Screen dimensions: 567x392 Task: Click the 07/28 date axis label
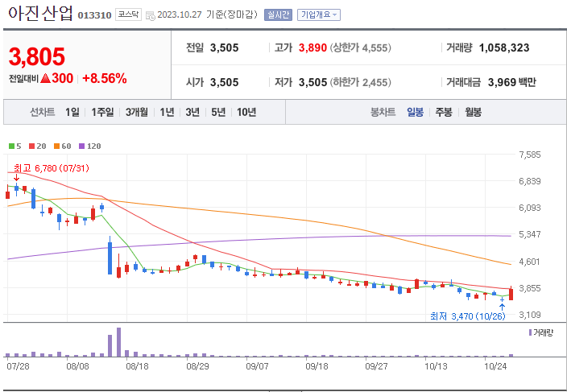tap(18, 366)
